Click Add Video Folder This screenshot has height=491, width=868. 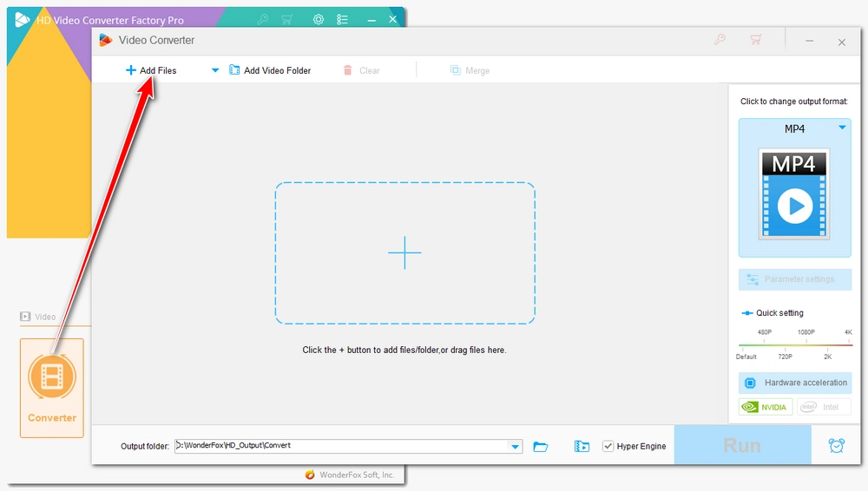270,70
